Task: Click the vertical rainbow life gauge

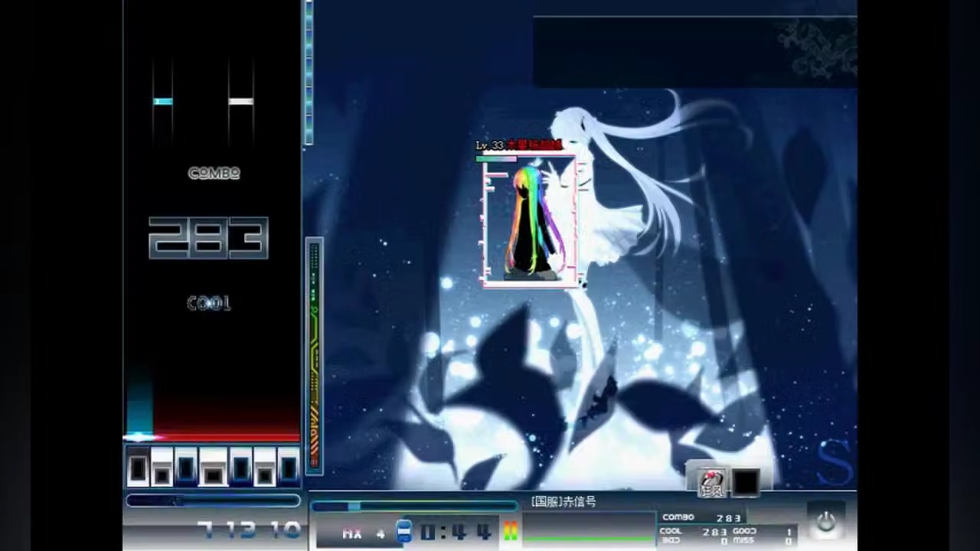Action: (314, 357)
